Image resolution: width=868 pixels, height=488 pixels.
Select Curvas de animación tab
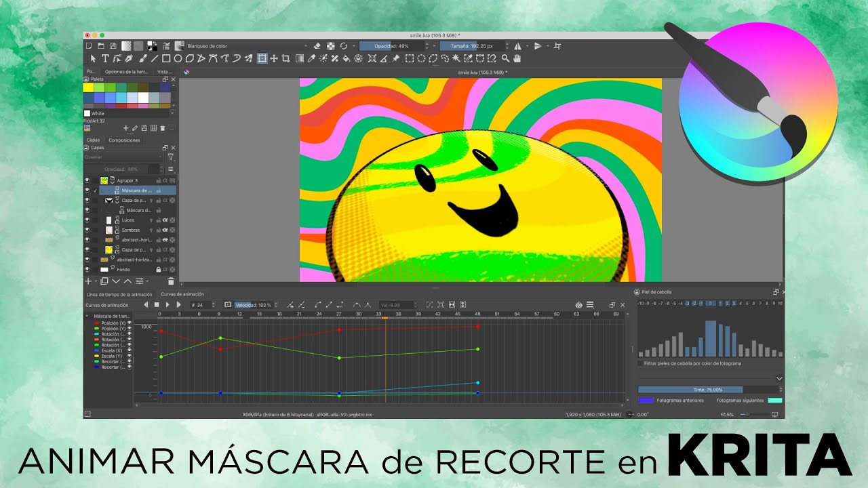pyautogui.click(x=182, y=294)
